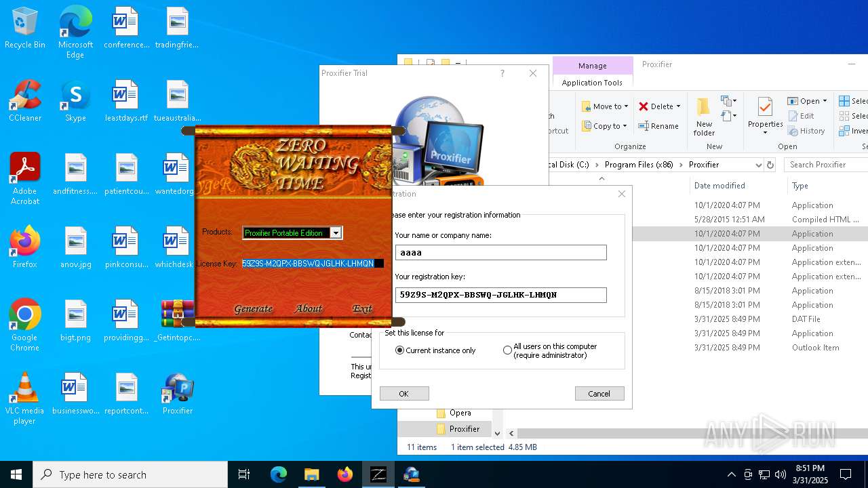868x488 pixels.
Task: Select the _Getintopc WinRAR archive icon
Action: 178,321
